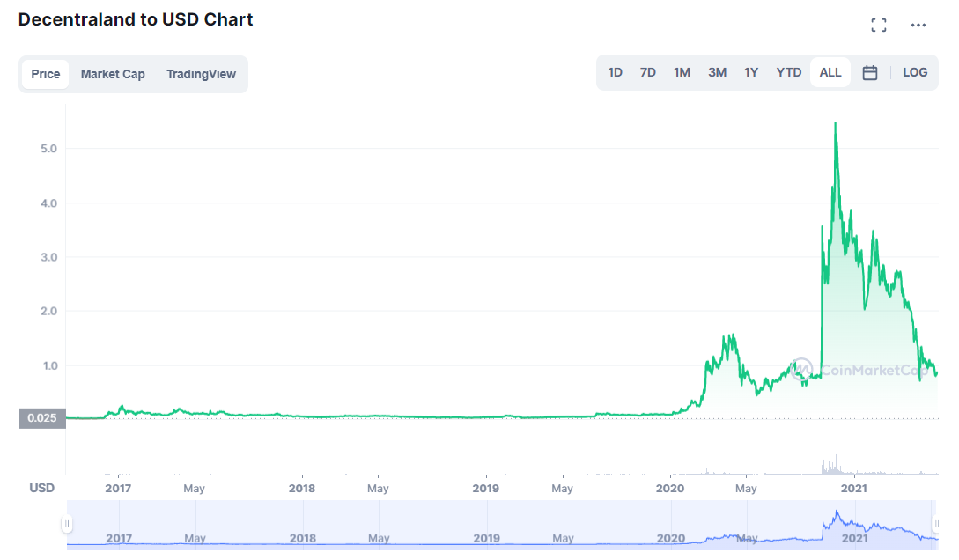
Task: Click right handle of range slider
Action: pos(937,524)
